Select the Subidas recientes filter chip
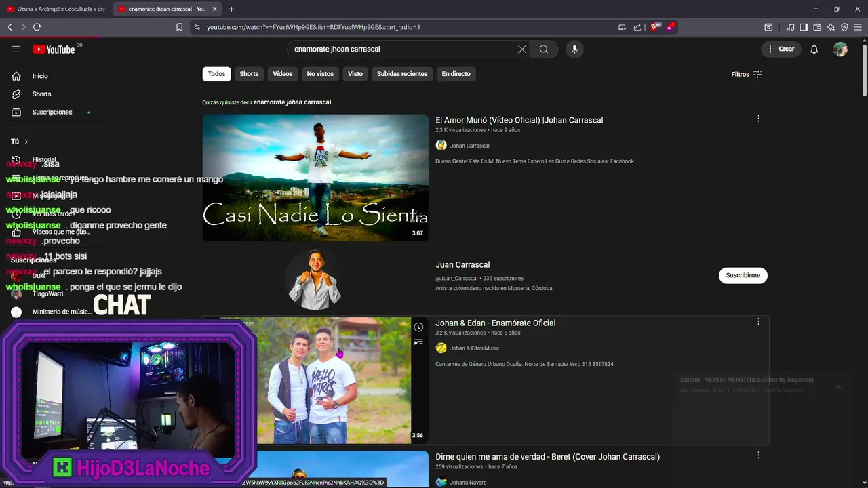The width and height of the screenshot is (868, 488). point(402,74)
